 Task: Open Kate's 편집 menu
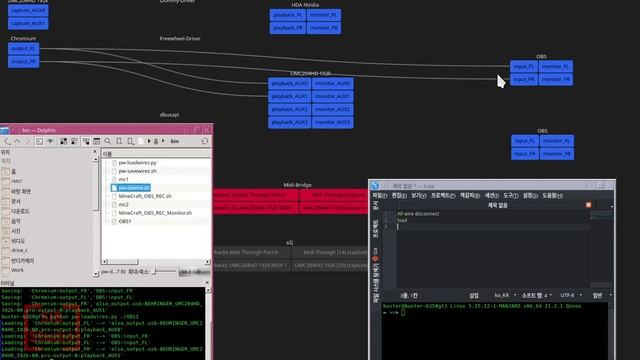click(399, 196)
